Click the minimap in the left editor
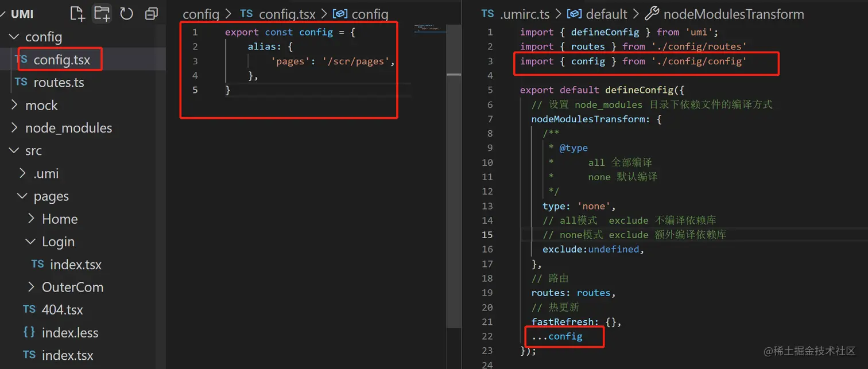The image size is (868, 369). point(429,29)
